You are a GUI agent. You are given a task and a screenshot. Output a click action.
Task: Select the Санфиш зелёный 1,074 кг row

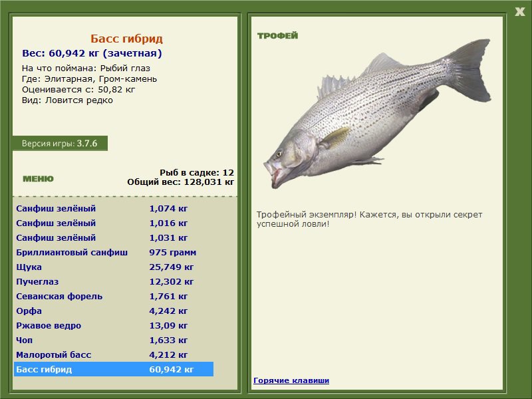[114, 208]
